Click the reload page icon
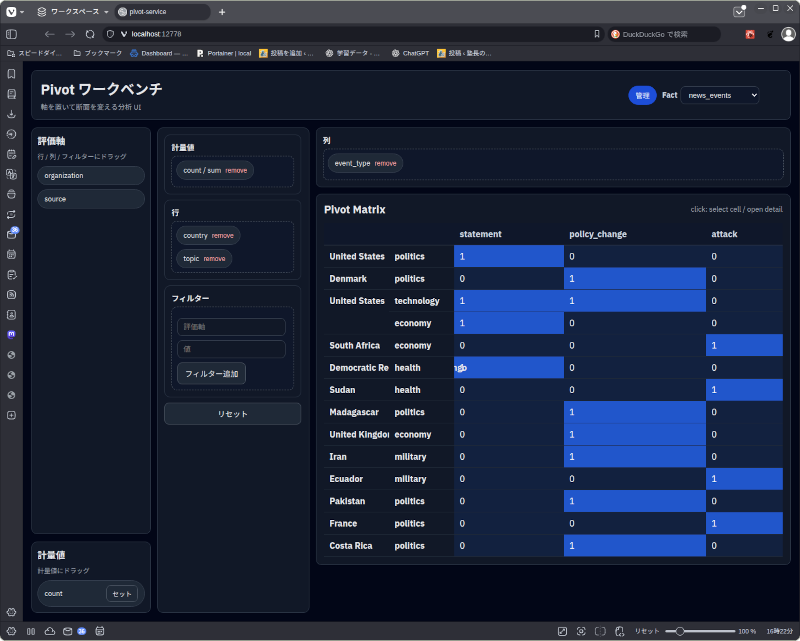Viewport: 800px width, 641px height. [x=90, y=34]
